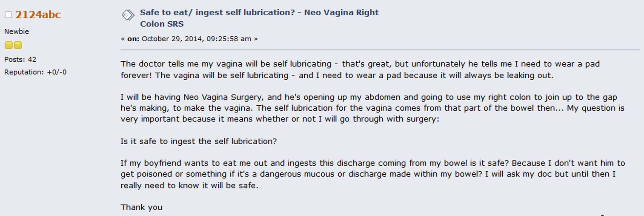This screenshot has height=216, width=644.
Task: Click the paragraph starting 'If my boyfriend wants'
Action: (x=373, y=174)
